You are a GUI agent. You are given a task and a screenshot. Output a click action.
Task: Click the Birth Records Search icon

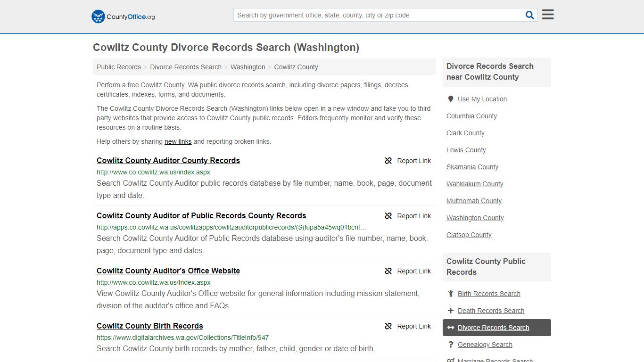pyautogui.click(x=451, y=294)
